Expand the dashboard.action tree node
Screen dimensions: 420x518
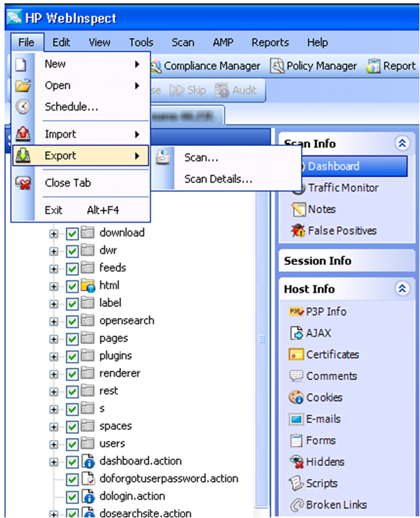[53, 462]
